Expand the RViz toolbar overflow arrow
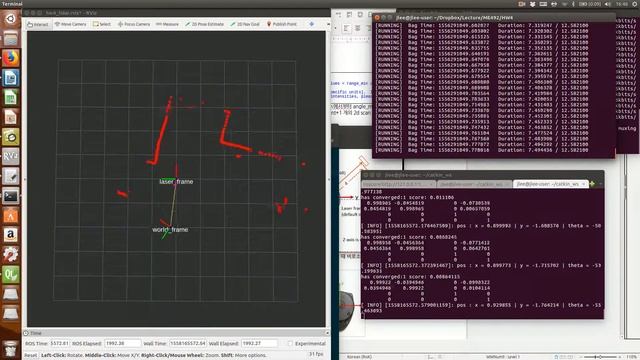 pyautogui.click(x=329, y=24)
